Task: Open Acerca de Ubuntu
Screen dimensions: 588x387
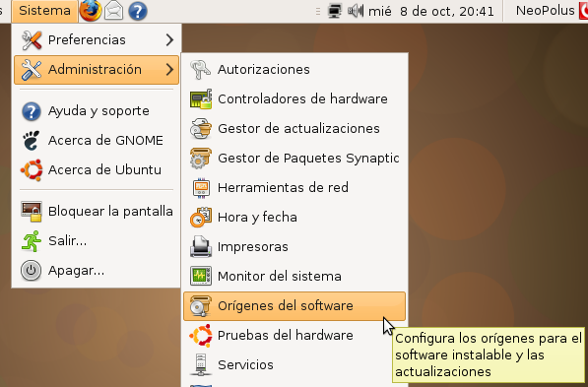Action: (x=97, y=170)
